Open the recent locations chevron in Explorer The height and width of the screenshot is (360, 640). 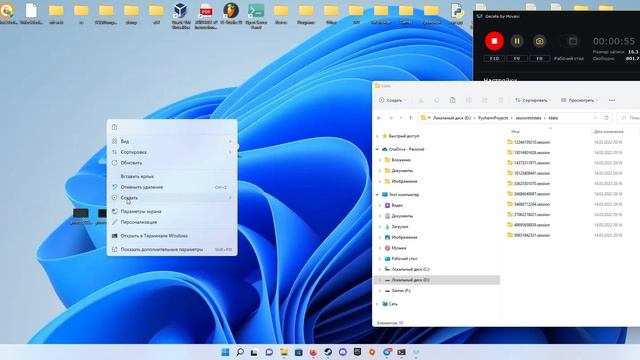click(x=400, y=118)
